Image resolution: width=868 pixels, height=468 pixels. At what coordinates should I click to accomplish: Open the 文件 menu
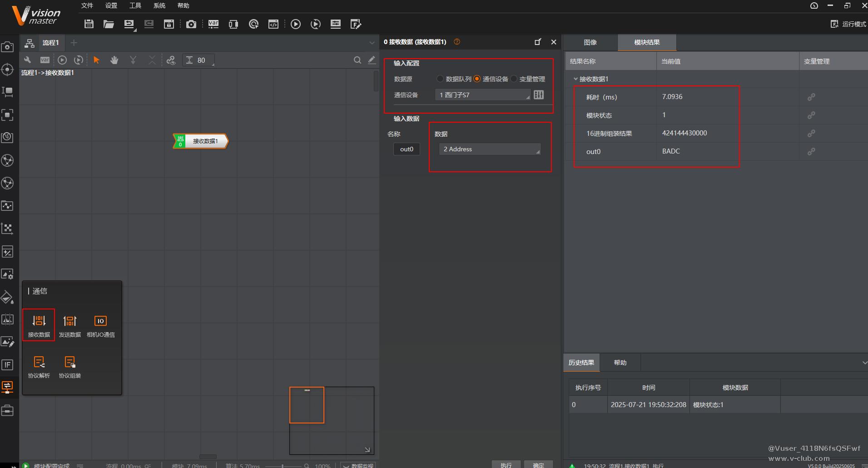87,5
